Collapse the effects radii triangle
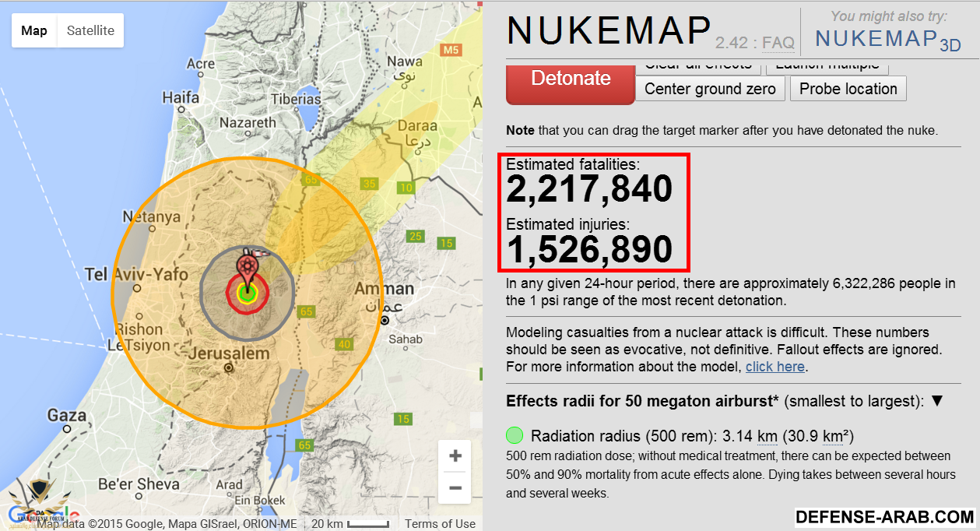This screenshot has width=980, height=531. click(x=937, y=401)
